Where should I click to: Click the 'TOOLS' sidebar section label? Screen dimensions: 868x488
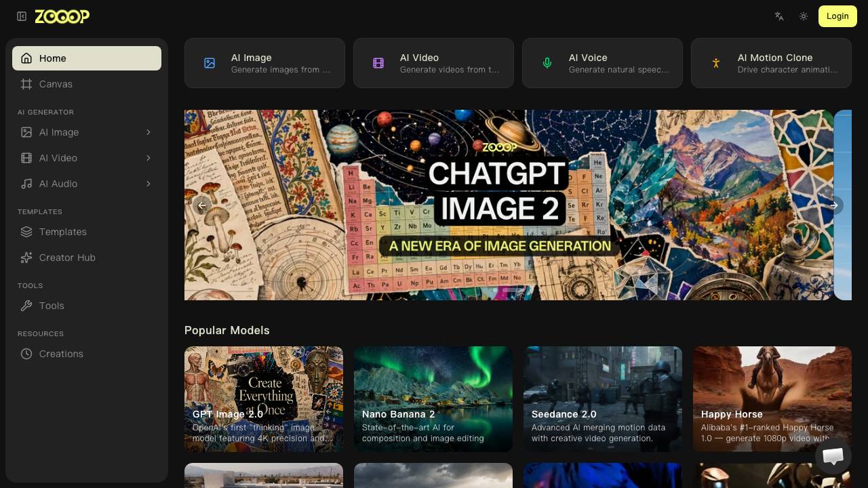point(30,285)
